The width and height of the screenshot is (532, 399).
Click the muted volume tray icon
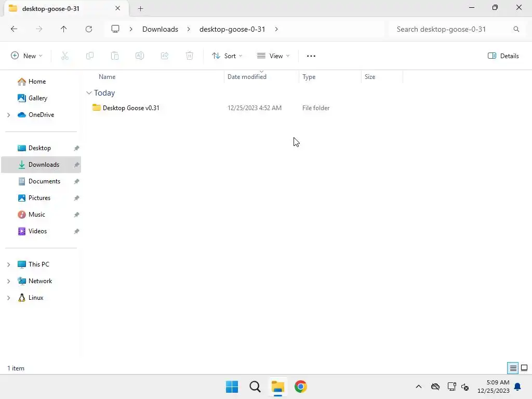coord(465,387)
